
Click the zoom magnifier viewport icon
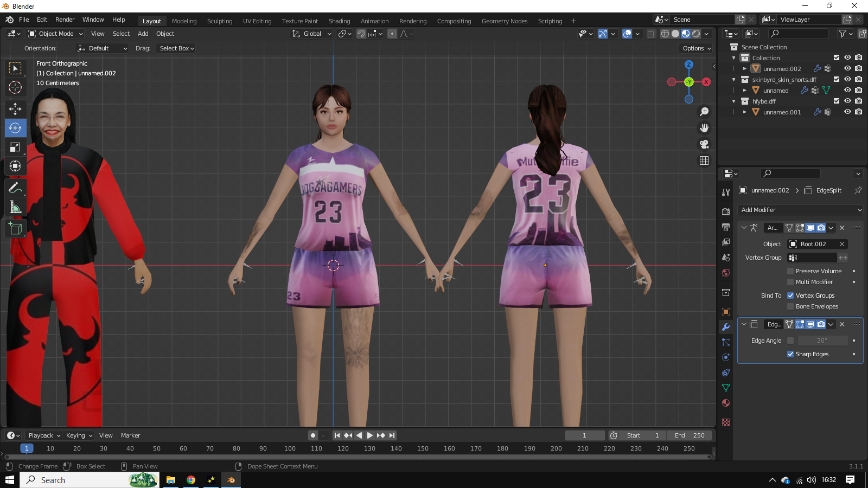click(704, 112)
